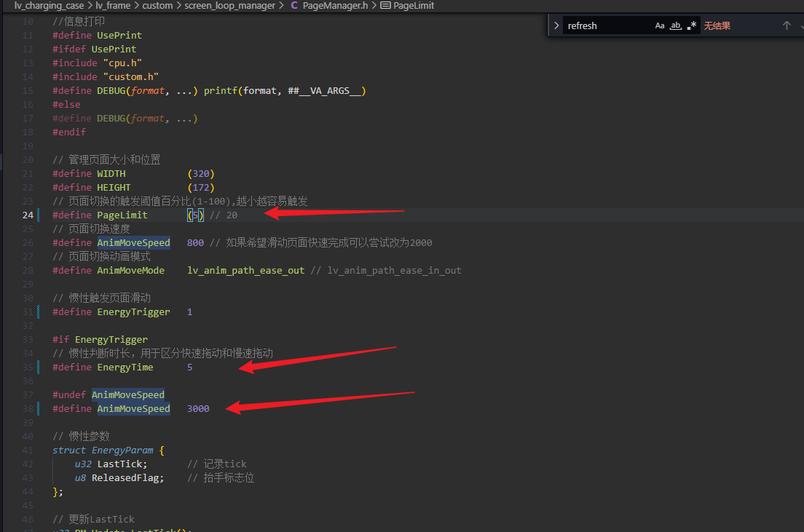
Task: Open the lv_frame breadcrumb folder
Action: click(x=113, y=6)
